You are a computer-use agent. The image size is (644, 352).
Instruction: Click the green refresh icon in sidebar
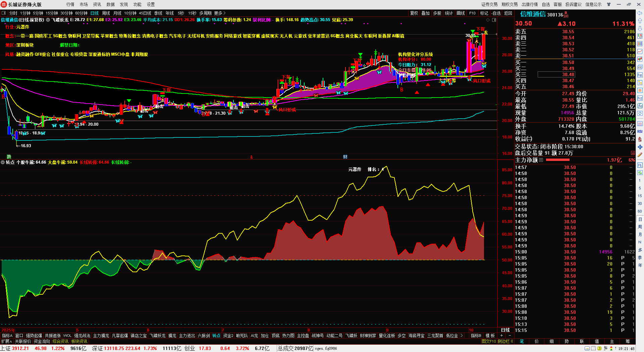coord(640,173)
